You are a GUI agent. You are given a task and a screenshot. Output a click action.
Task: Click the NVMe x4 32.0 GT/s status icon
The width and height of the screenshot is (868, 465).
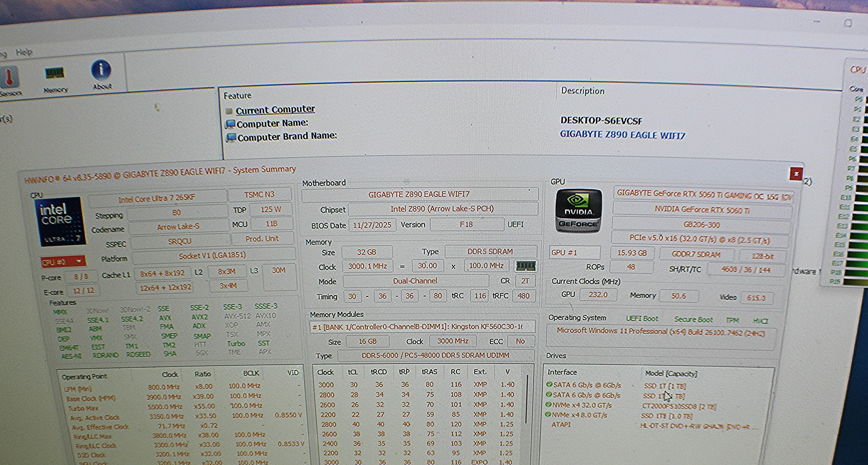tap(548, 404)
